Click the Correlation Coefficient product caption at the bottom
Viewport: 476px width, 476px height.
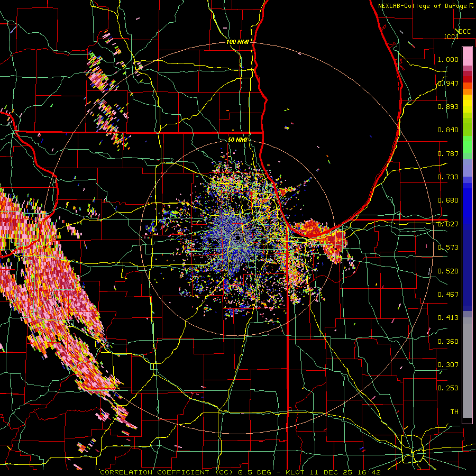click(x=241, y=472)
